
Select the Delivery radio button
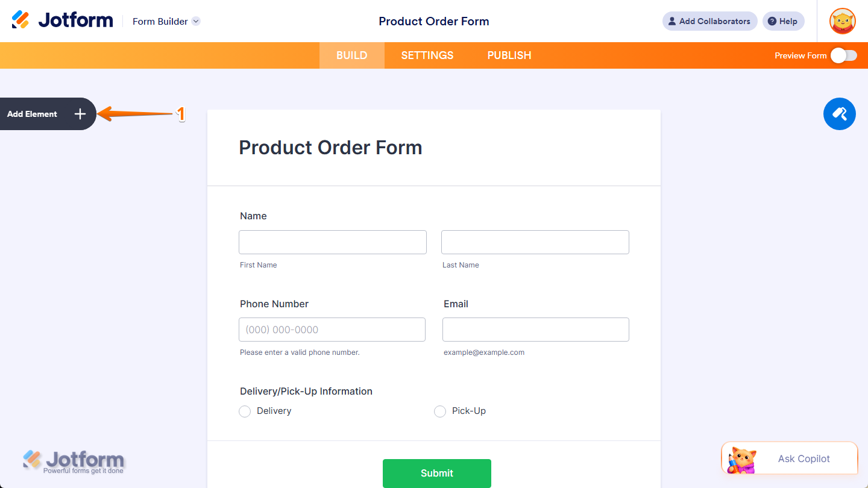tap(245, 411)
